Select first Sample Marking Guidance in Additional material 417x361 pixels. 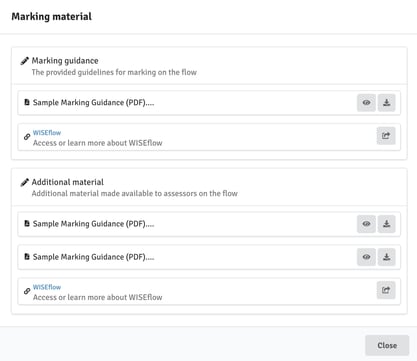[209, 224]
